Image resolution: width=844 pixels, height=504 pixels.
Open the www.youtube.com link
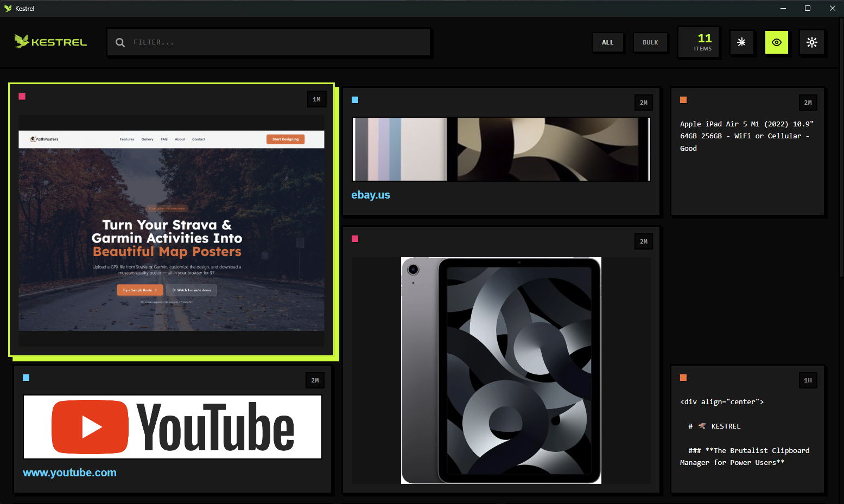click(69, 473)
